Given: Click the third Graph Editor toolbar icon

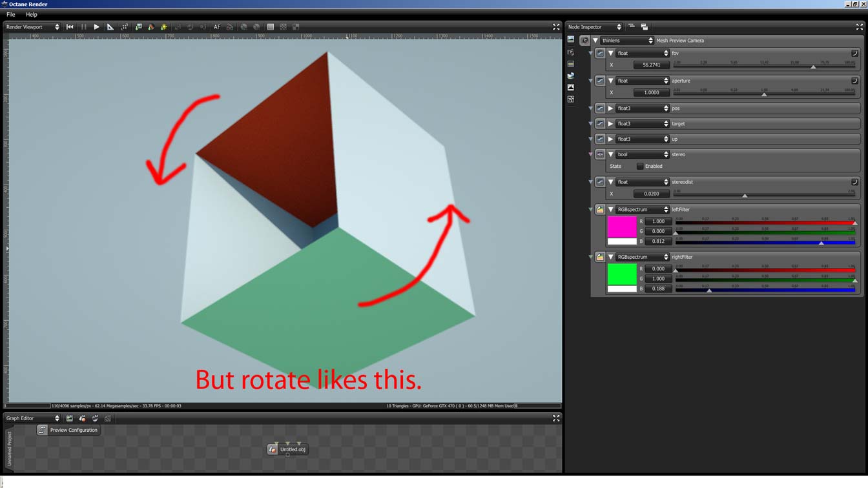Looking at the screenshot, I should click(95, 418).
